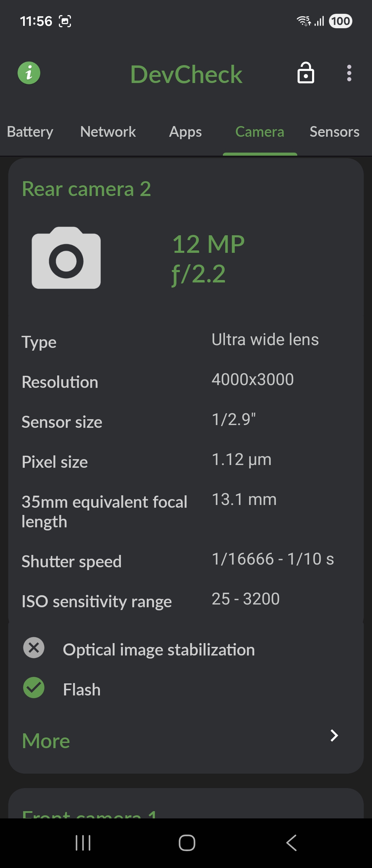The height and width of the screenshot is (868, 372).
Task: Tap the Front camera 1 card
Action: (x=186, y=806)
